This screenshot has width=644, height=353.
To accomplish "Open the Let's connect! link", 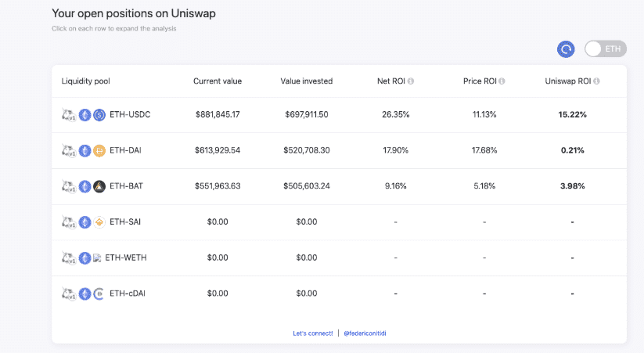I will pos(312,333).
